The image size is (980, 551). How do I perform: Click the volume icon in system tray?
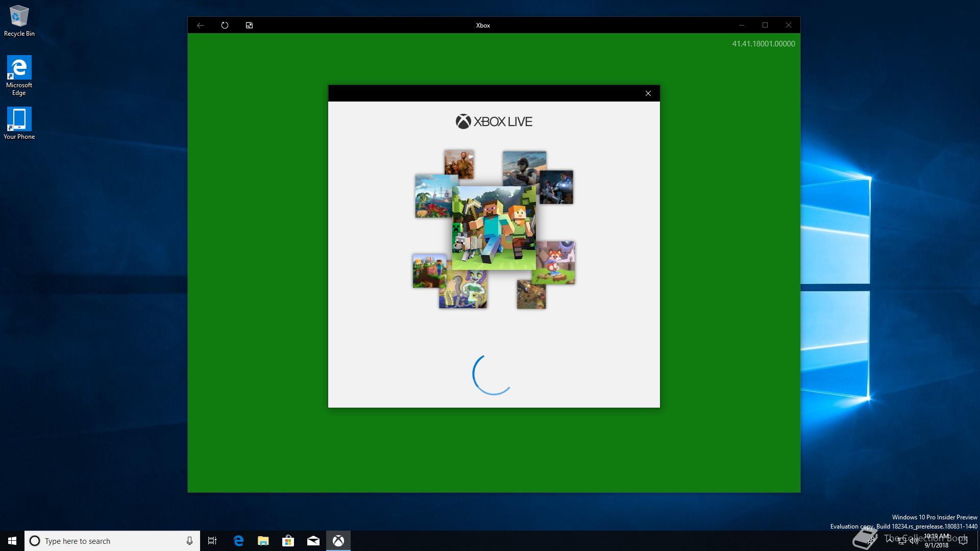[914, 541]
